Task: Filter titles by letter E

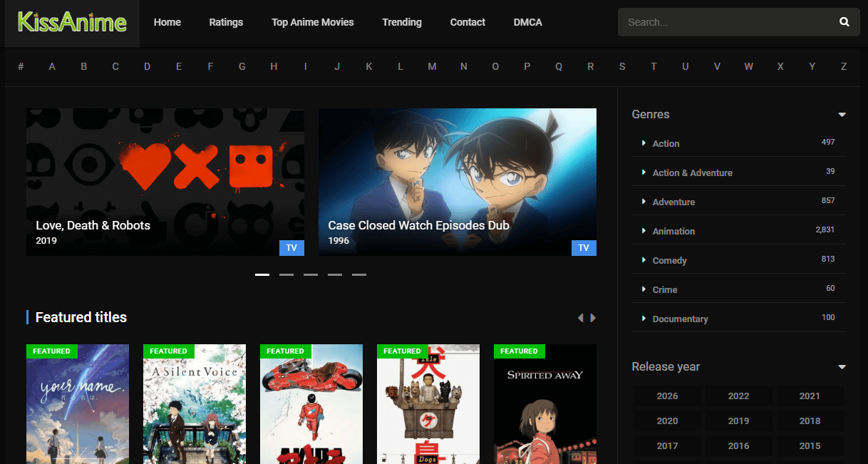Action: (x=179, y=66)
